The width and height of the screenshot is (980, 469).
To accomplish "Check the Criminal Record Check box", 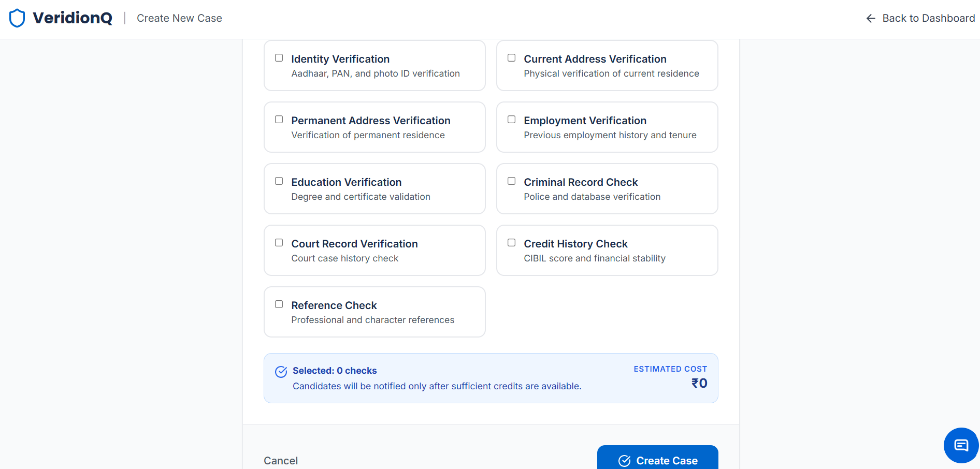I will pyautogui.click(x=512, y=181).
